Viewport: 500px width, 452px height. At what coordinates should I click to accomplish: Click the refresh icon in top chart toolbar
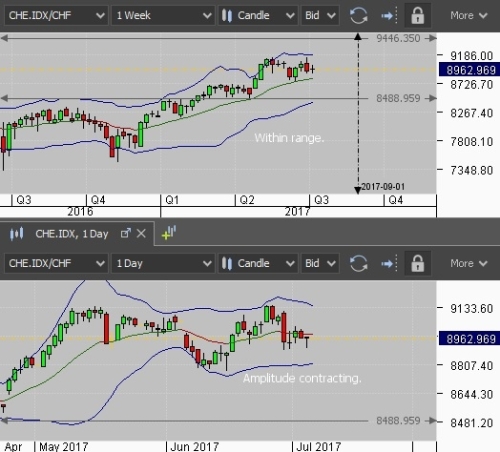point(358,15)
